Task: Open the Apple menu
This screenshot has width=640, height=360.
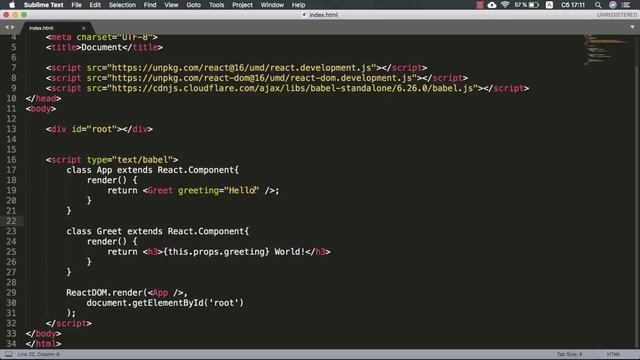Action: tap(12, 5)
